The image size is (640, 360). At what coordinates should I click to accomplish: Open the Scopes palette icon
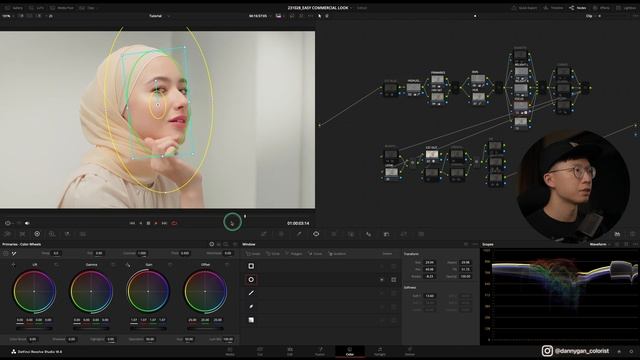point(617,234)
